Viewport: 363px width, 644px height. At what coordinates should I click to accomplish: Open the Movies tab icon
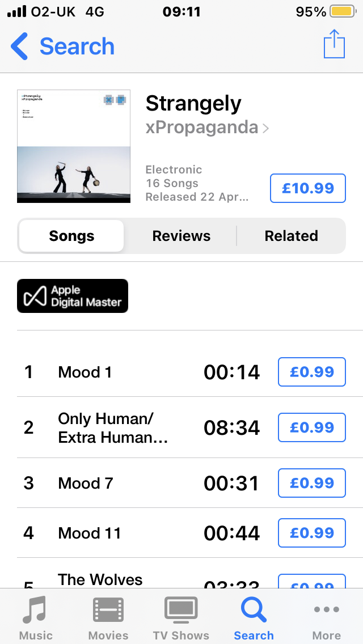coord(108,609)
